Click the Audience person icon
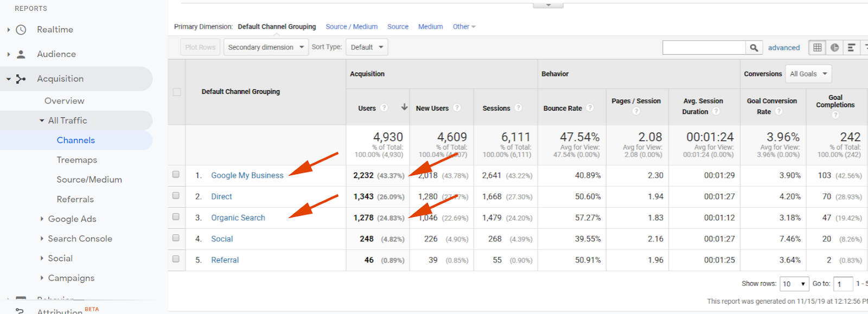The image size is (868, 314). coord(21,54)
